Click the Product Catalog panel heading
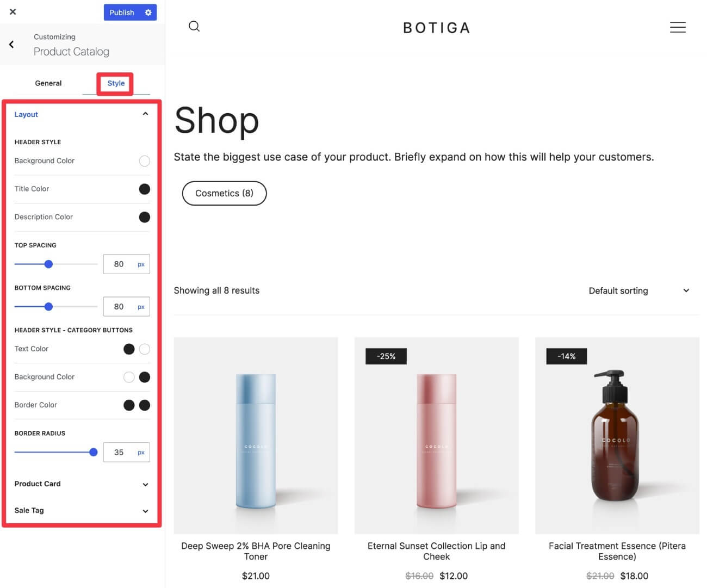The height and width of the screenshot is (588, 707). click(71, 52)
